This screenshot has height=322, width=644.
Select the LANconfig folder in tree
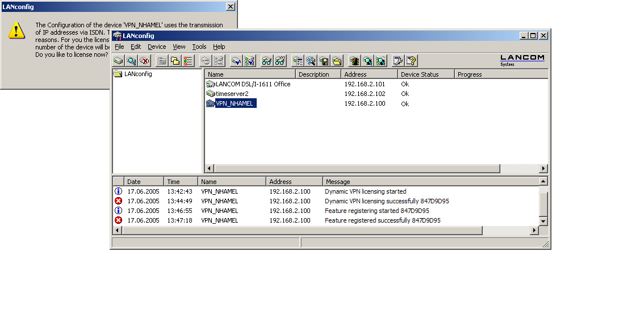(x=137, y=74)
